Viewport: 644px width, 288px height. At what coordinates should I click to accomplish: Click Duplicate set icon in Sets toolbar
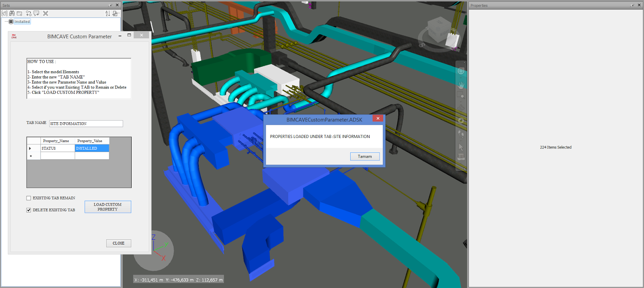tap(29, 13)
